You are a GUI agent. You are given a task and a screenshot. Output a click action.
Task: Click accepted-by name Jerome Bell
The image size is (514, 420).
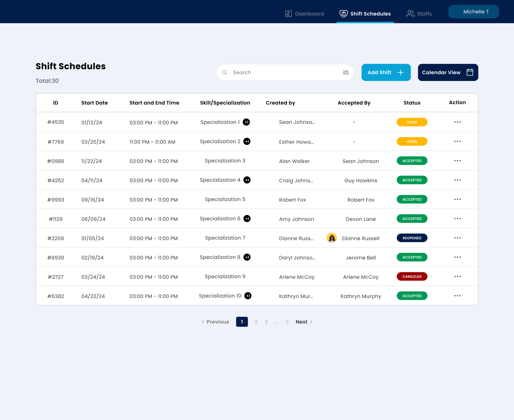(361, 258)
